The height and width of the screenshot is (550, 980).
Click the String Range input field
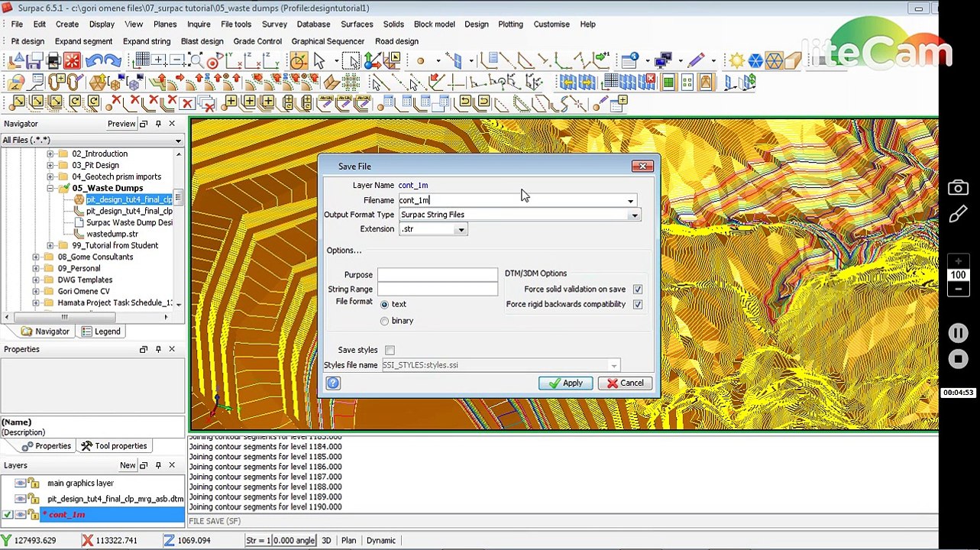click(x=437, y=290)
